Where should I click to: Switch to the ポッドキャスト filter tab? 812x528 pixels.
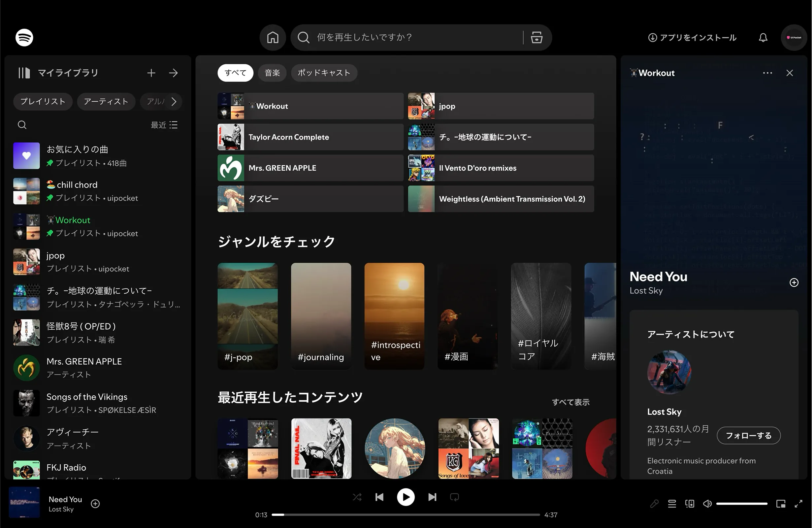pyautogui.click(x=324, y=73)
